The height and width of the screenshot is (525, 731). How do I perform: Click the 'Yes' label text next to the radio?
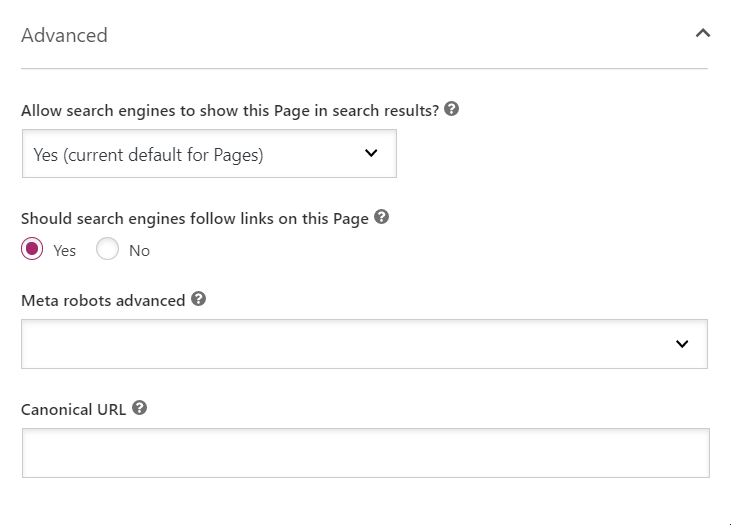[64, 251]
